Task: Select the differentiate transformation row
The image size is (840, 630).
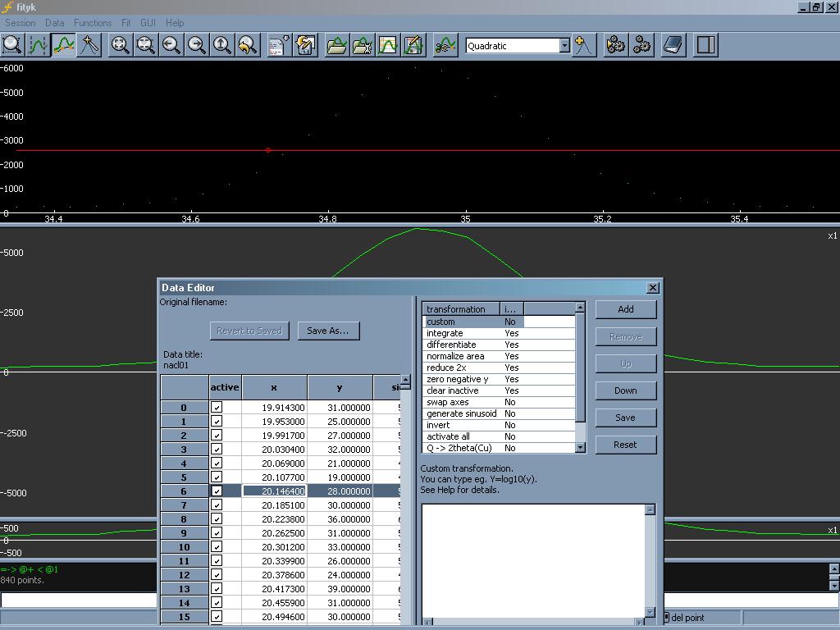Action: (498, 345)
